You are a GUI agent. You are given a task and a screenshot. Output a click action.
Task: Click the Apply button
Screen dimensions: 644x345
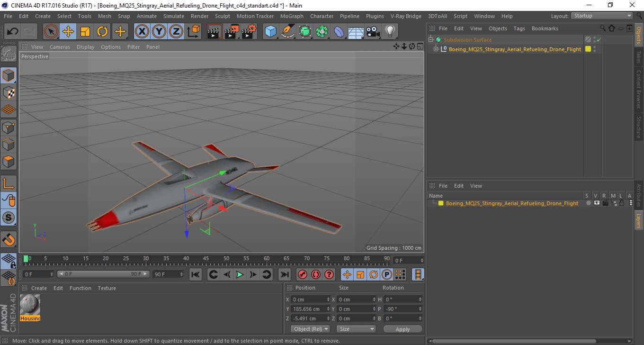pyautogui.click(x=402, y=329)
